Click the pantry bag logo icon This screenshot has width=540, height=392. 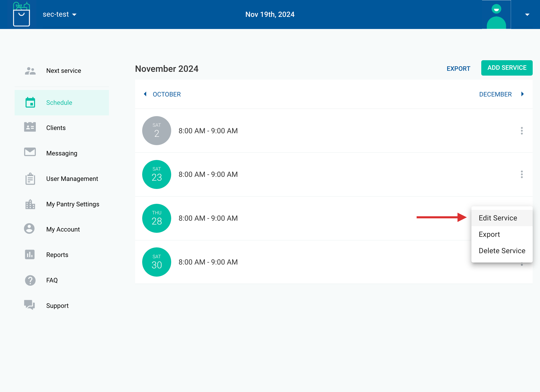[21, 14]
